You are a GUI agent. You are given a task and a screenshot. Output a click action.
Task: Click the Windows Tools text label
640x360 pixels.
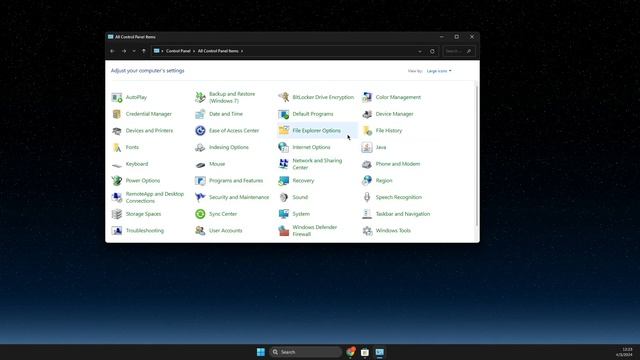pos(393,231)
